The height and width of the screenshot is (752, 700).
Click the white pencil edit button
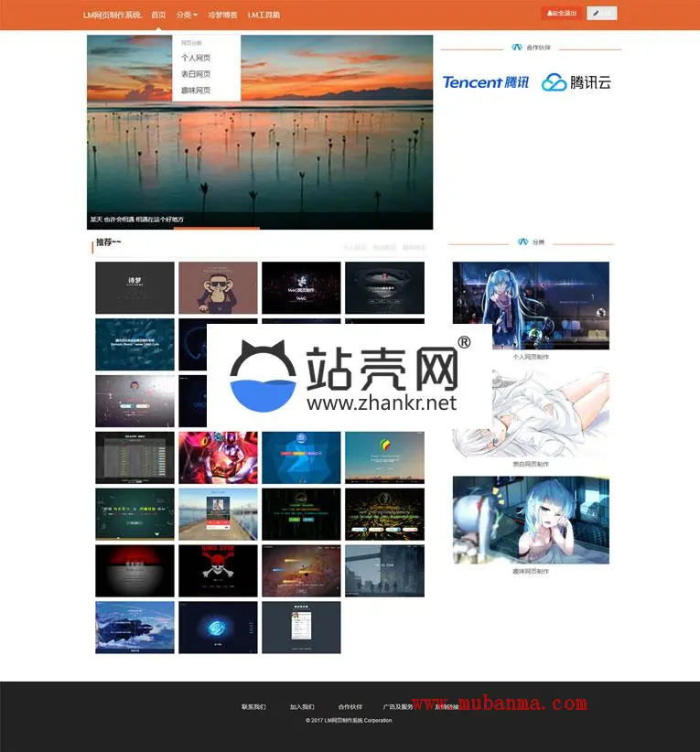point(601,14)
